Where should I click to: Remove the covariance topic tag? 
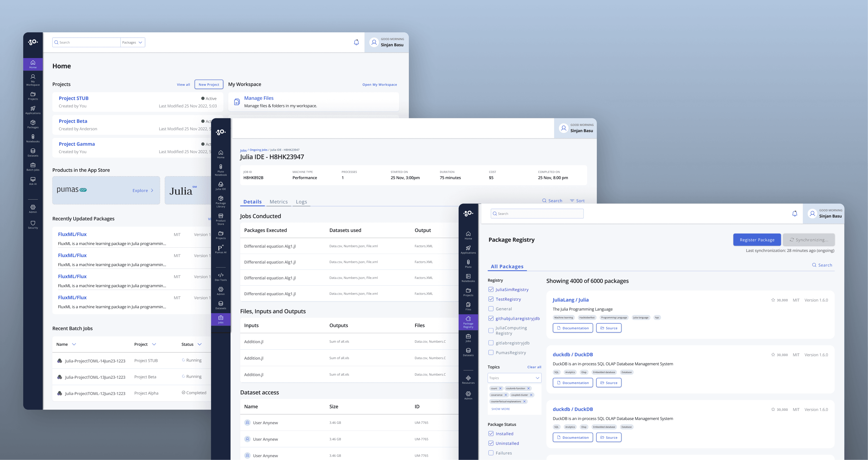[x=506, y=395]
